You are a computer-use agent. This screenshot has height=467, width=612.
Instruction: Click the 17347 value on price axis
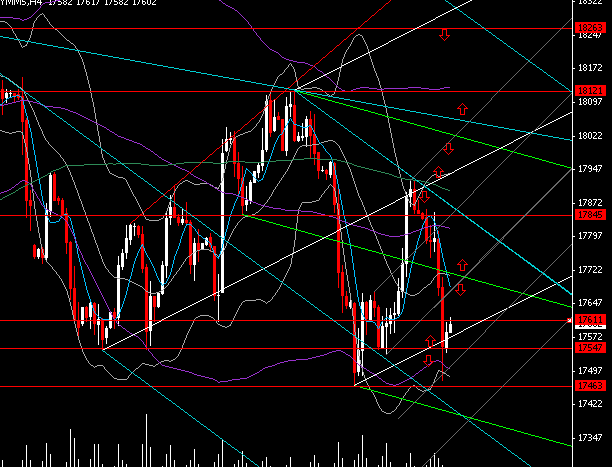(590, 438)
